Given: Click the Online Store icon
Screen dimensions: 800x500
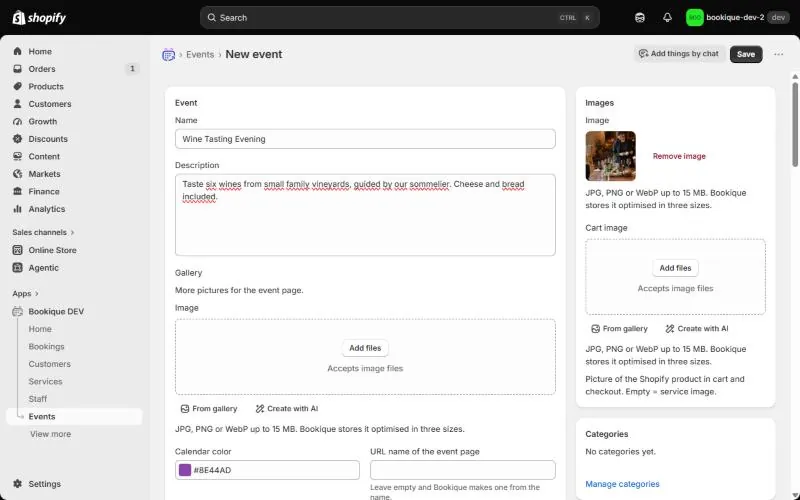Looking at the screenshot, I should [17, 250].
